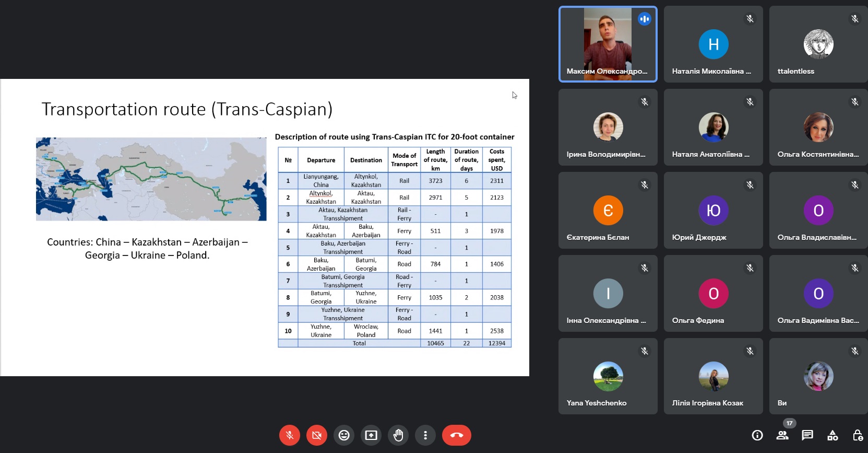The image size is (868, 453).
Task: Click the audio activity indicator on the presenter tile
Action: coord(645,19)
